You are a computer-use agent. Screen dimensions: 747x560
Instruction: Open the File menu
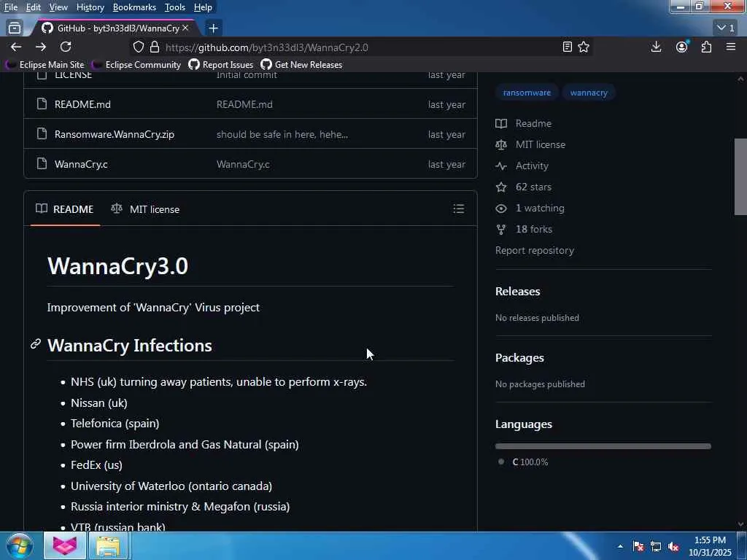click(10, 7)
